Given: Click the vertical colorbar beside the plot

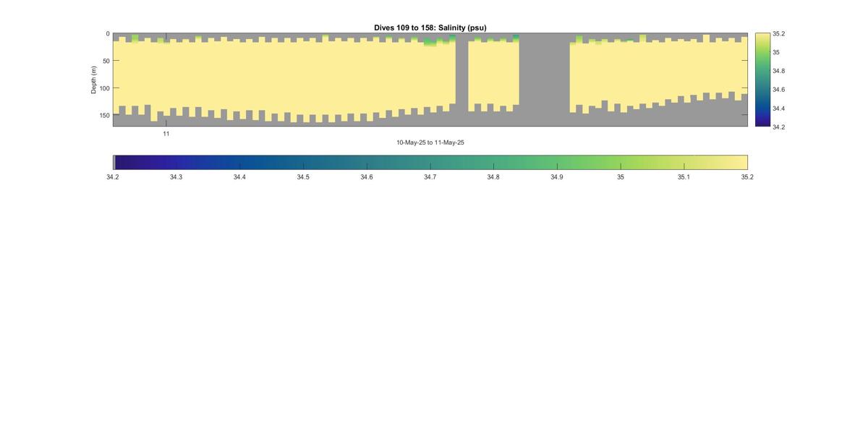Looking at the screenshot, I should [762, 80].
